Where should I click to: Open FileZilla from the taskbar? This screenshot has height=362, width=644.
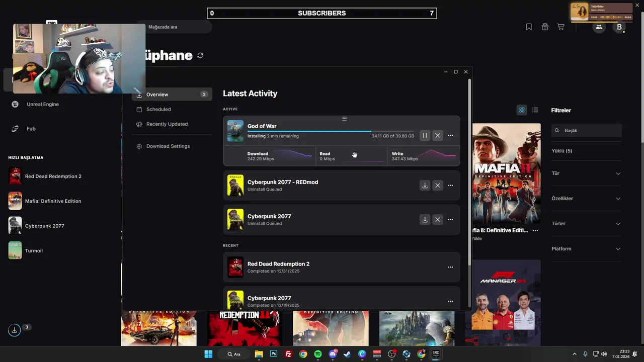point(288,354)
